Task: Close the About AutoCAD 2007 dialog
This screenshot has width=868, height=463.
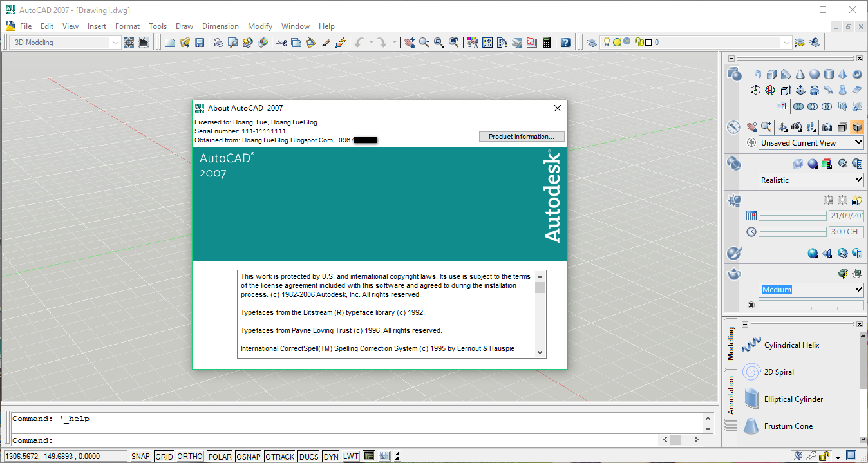Action: (x=558, y=108)
